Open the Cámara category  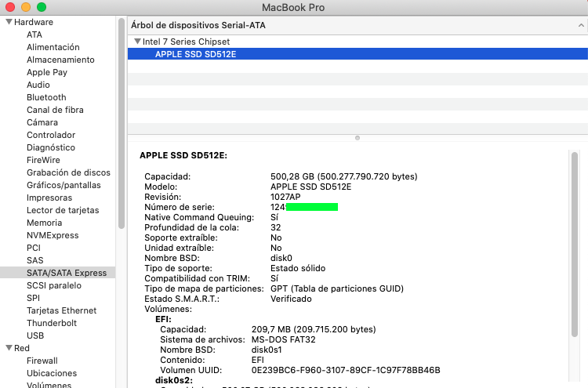point(42,122)
